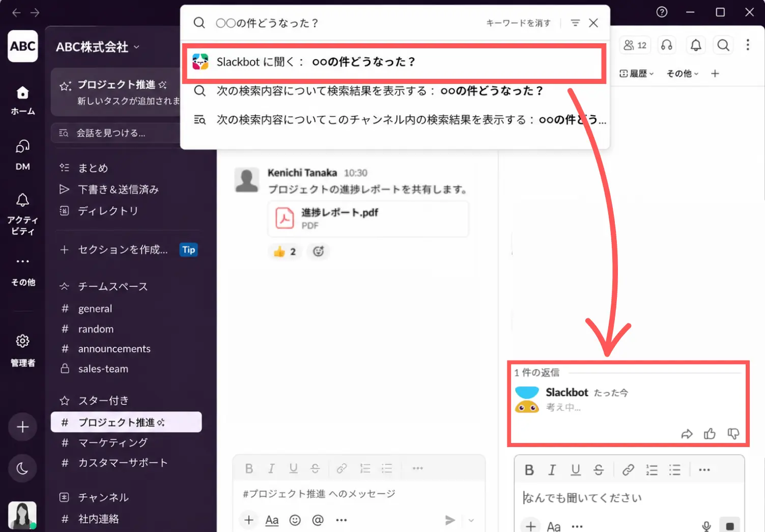Add a tab with the plus icon
This screenshot has width=765, height=532.
(715, 74)
